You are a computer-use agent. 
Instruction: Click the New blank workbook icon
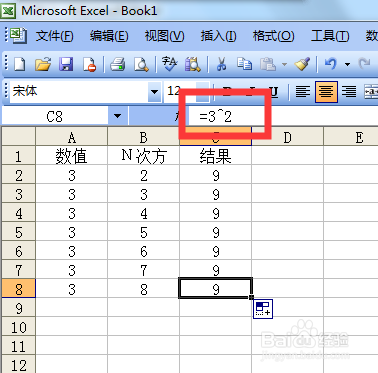tap(19, 63)
